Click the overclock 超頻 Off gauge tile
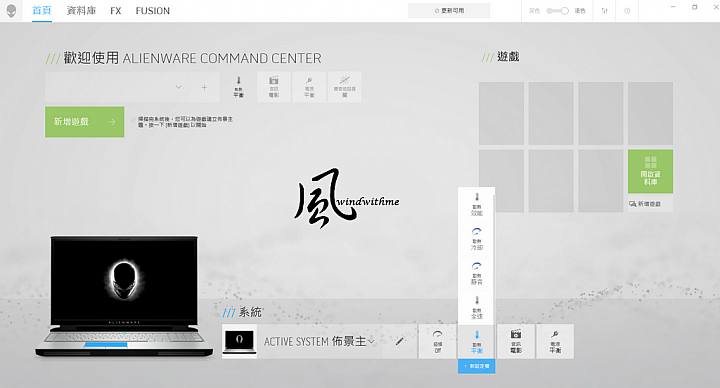Image resolution: width=720 pixels, height=388 pixels. click(438, 342)
